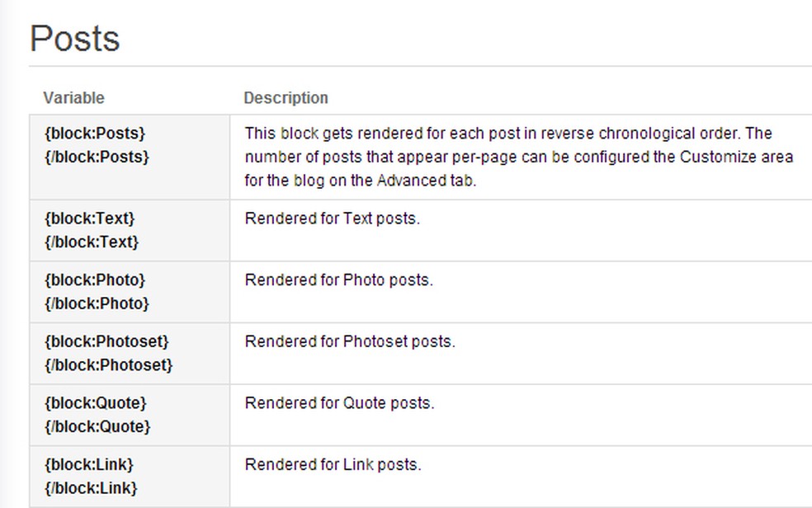This screenshot has width=812, height=508.
Task: Click the {block:Quote} opening tag
Action: (x=96, y=403)
